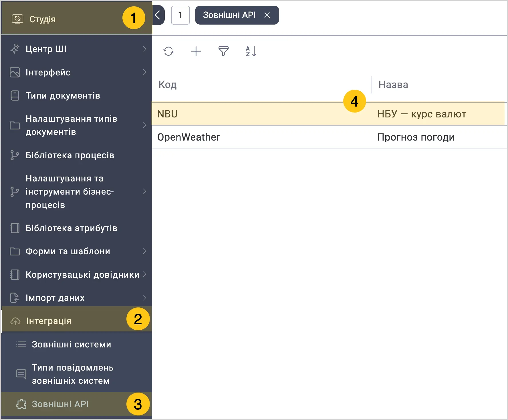
Task: Open Типи документів menu item
Action: [x=63, y=96]
